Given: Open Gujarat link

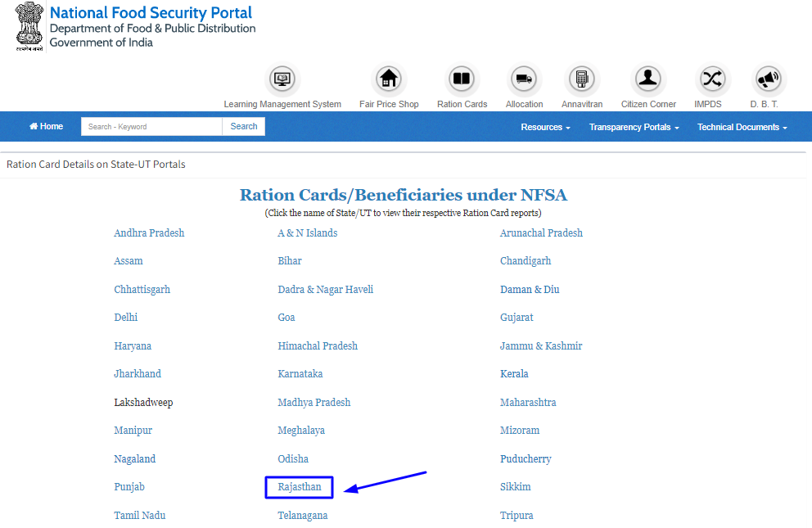Looking at the screenshot, I should click(x=517, y=318).
